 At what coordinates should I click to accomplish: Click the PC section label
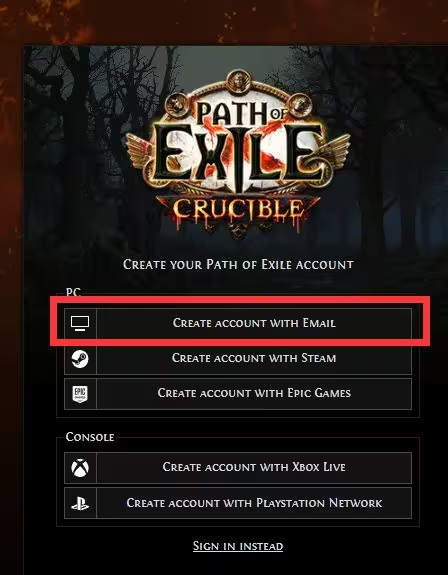[x=73, y=292]
